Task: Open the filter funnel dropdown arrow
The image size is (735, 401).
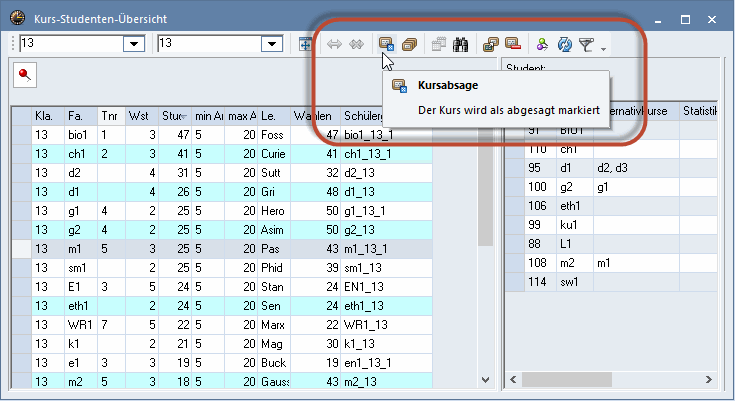Action: click(x=603, y=49)
